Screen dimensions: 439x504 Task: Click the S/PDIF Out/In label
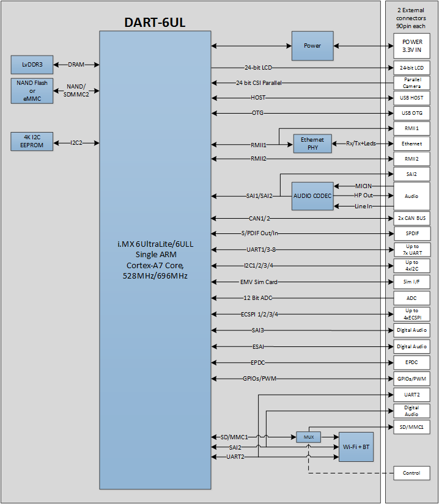point(259,233)
